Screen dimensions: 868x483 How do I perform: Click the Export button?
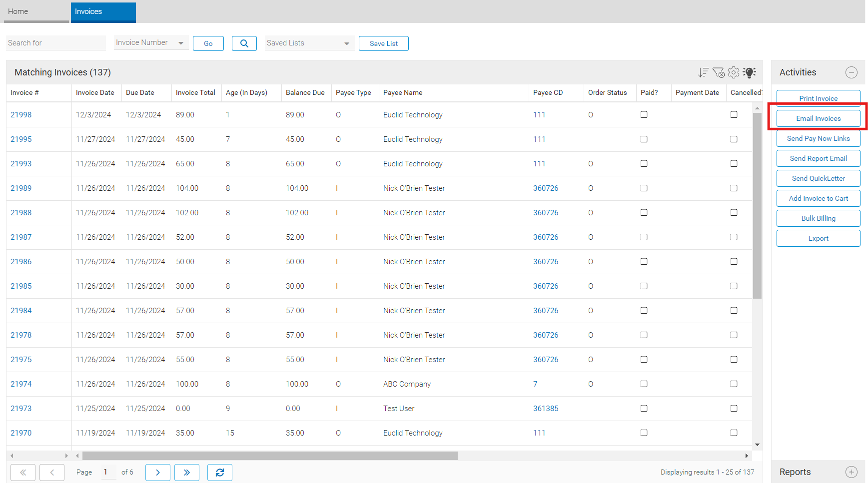point(819,238)
